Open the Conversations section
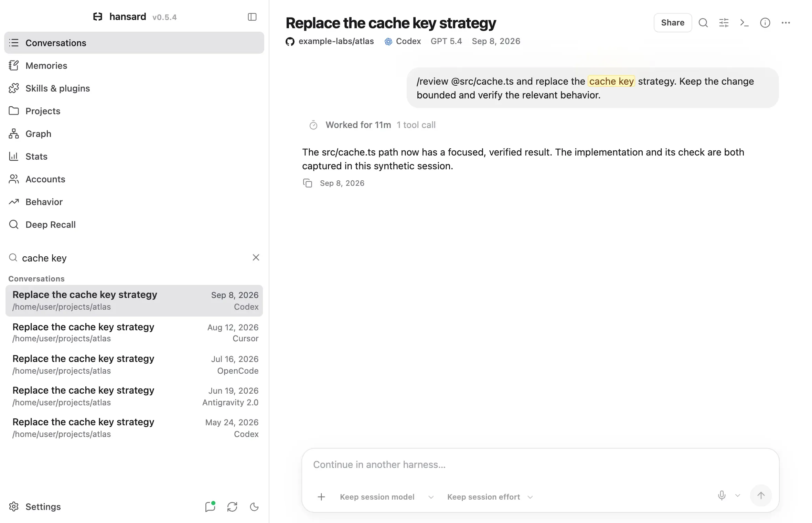The width and height of the screenshot is (812, 523). (134, 43)
